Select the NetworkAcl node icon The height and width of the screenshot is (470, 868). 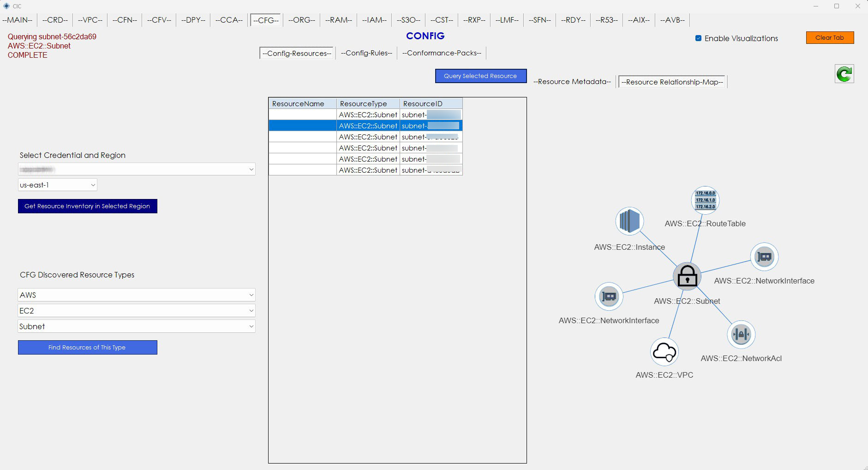741,334
